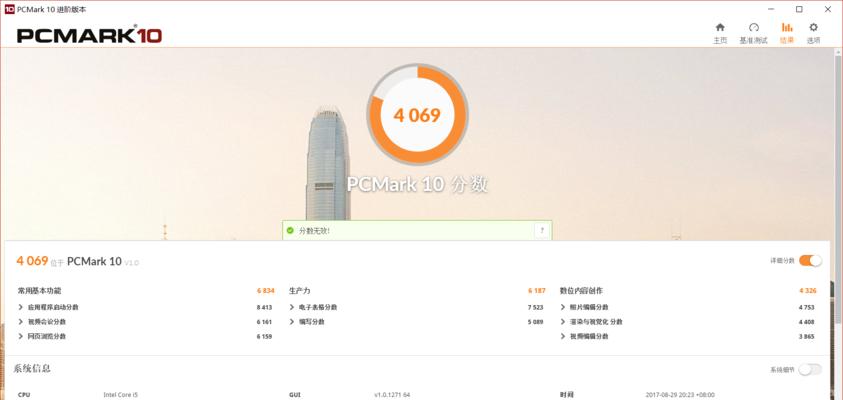Select the 结果 results bar-chart tab

coord(787,33)
